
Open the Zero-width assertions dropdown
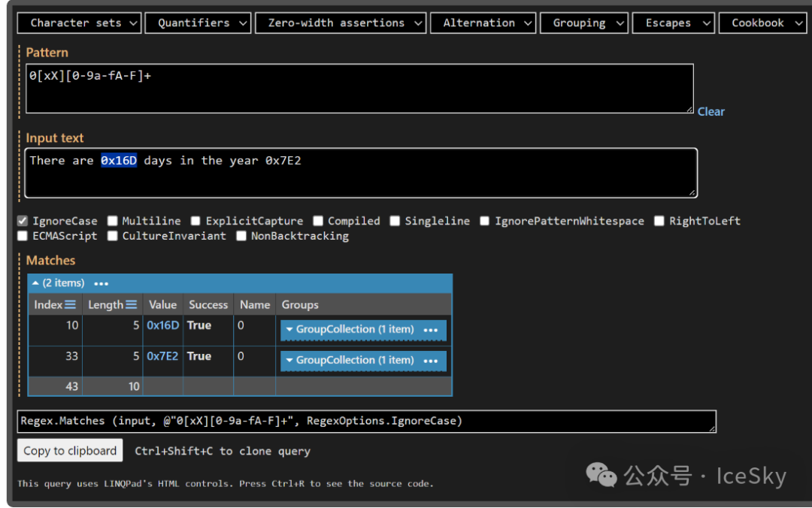(x=341, y=23)
